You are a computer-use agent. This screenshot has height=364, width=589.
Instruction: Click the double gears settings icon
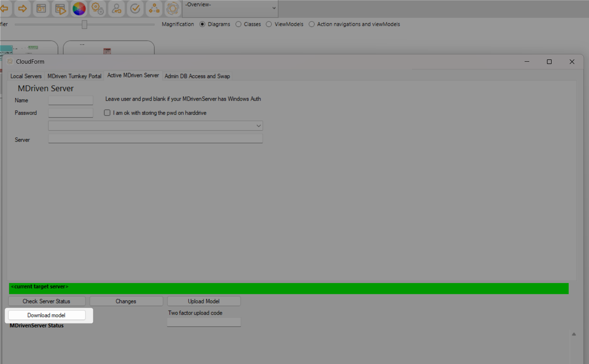98,8
